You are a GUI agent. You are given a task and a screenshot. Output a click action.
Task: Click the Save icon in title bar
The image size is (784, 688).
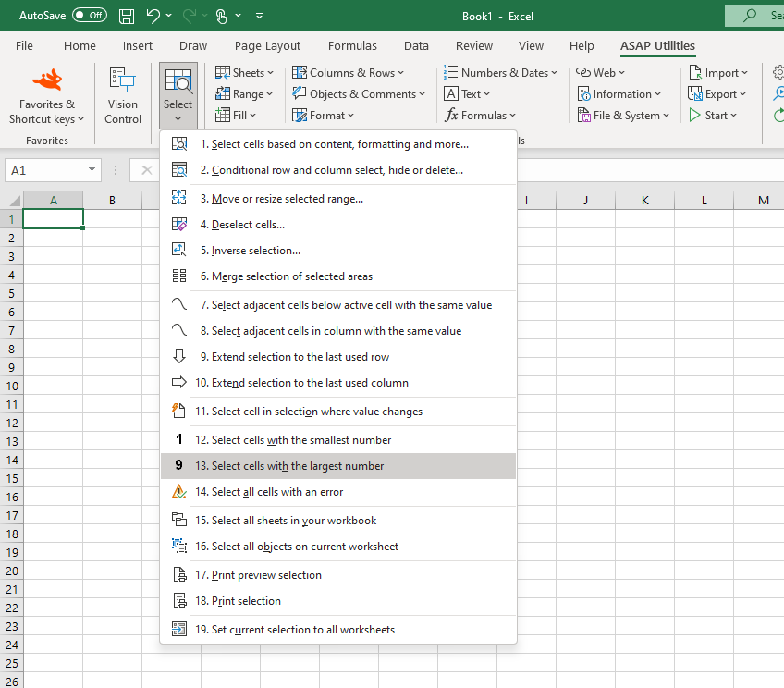coord(127,16)
